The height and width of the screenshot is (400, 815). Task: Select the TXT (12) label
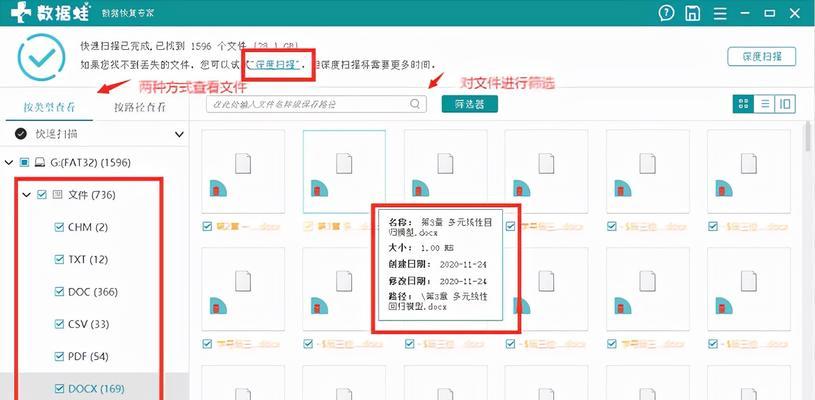click(88, 259)
